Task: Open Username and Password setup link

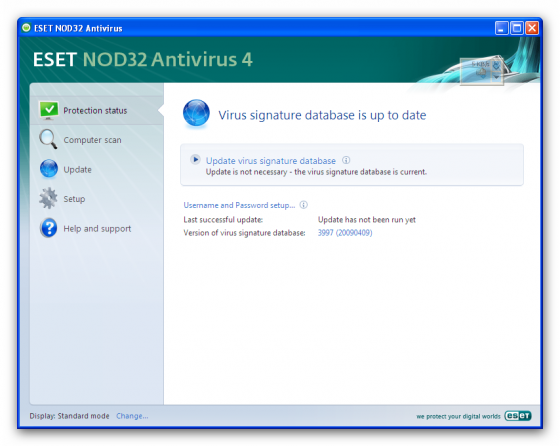Action: (x=239, y=205)
